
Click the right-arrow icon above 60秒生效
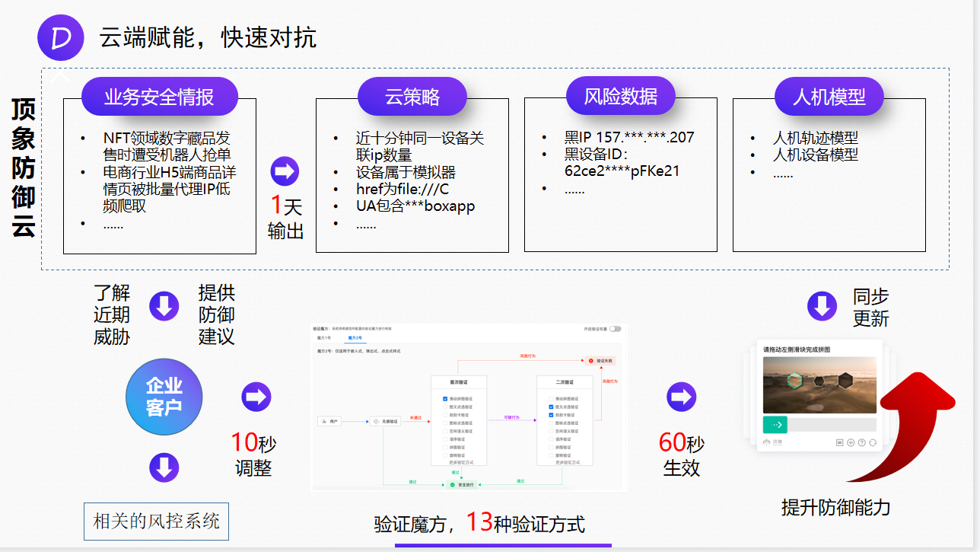682,397
